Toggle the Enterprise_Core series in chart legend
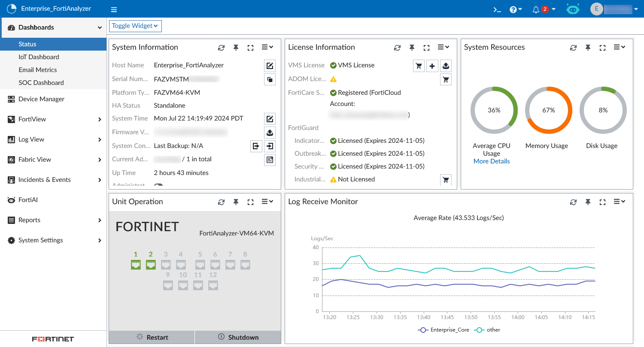Image resolution: width=644 pixels, height=347 pixels. point(443,329)
